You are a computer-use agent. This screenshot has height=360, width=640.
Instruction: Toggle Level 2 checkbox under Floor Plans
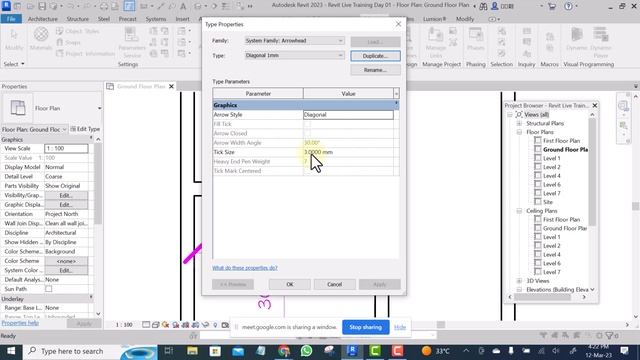click(538, 167)
